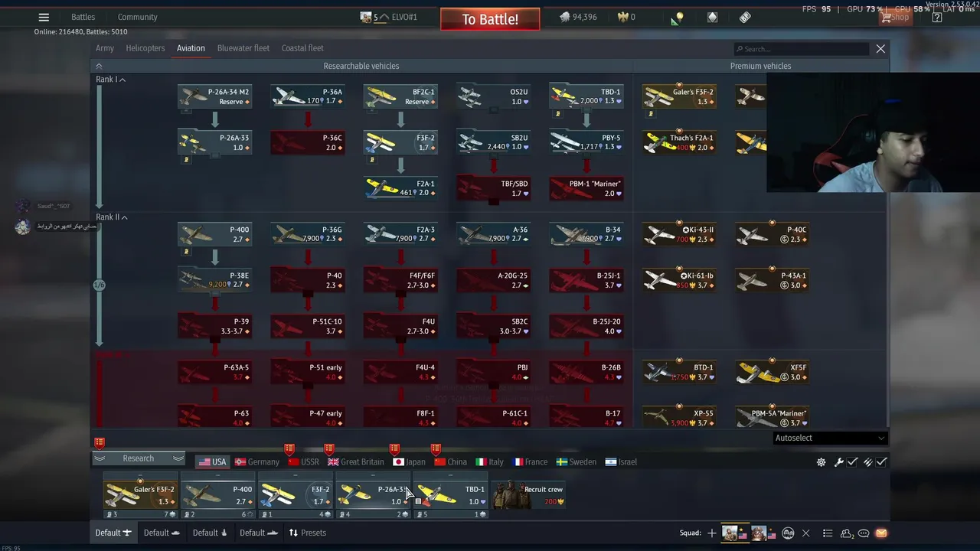Select the P-400 crew slot
The width and height of the screenshot is (980, 551).
218,496
